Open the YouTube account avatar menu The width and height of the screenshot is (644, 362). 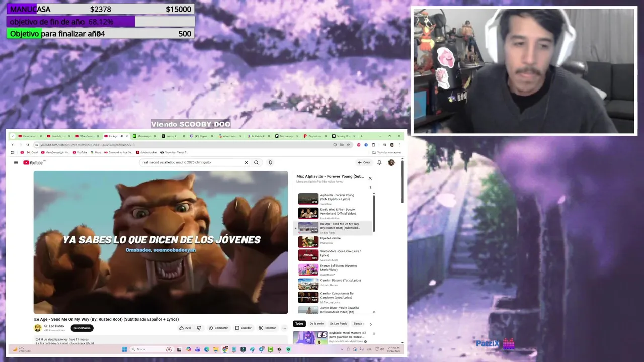391,162
